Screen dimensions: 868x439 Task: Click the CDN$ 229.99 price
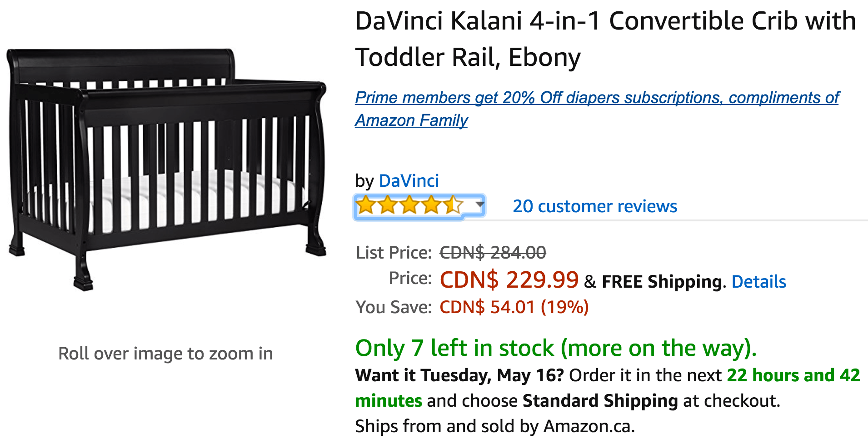tap(509, 279)
